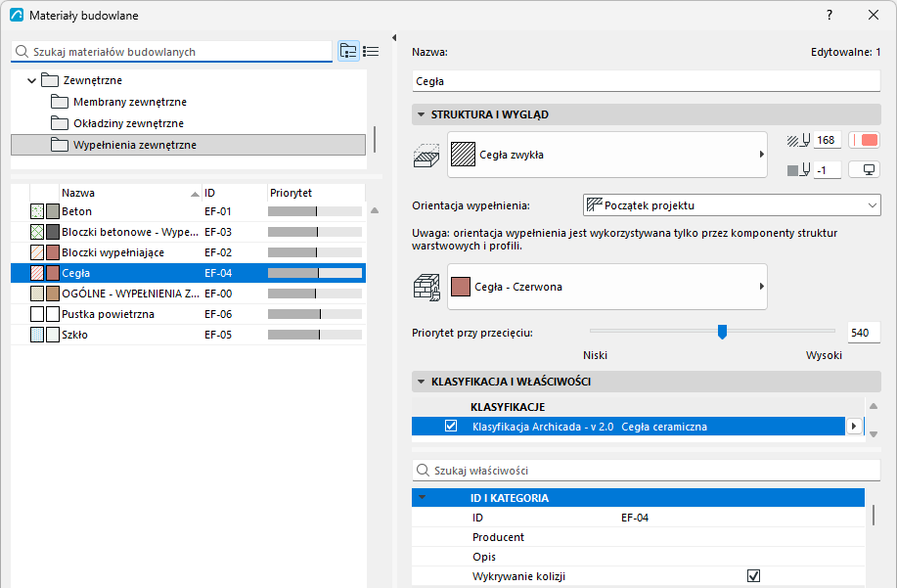Collapse the Zewnętrzne folder
This screenshot has height=588, width=897.
pos(32,80)
